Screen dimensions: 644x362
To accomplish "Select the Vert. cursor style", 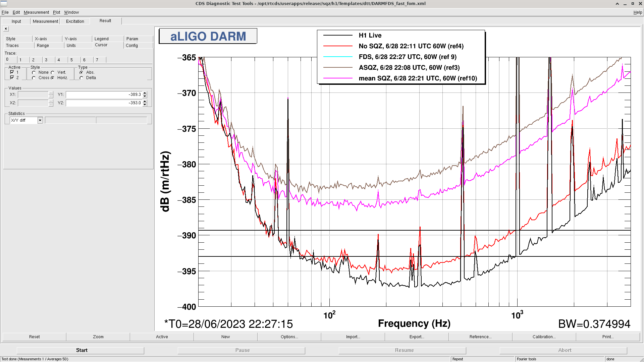I will (53, 72).
